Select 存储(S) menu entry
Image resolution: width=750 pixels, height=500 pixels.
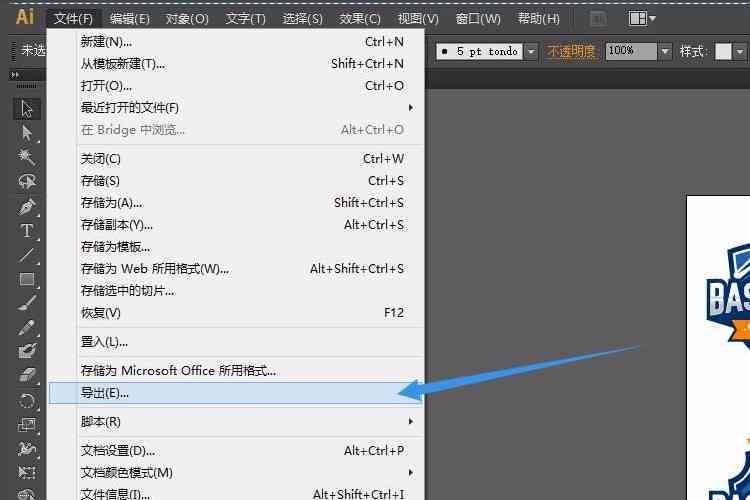[x=236, y=181]
